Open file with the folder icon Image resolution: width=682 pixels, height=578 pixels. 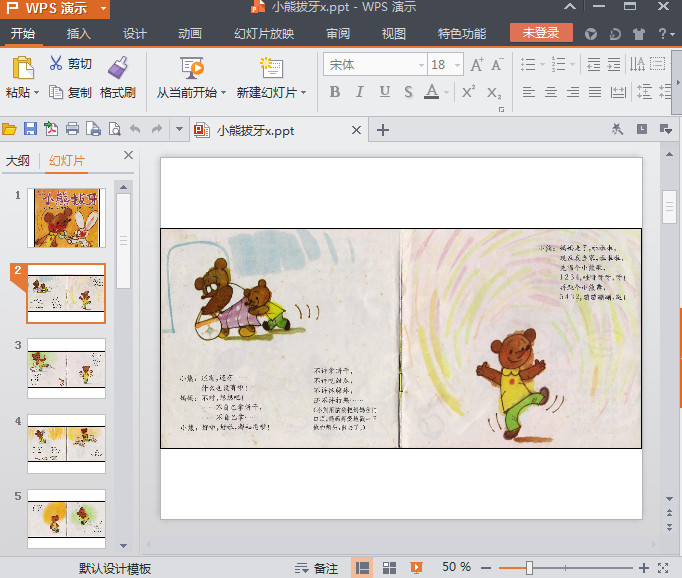coord(9,129)
